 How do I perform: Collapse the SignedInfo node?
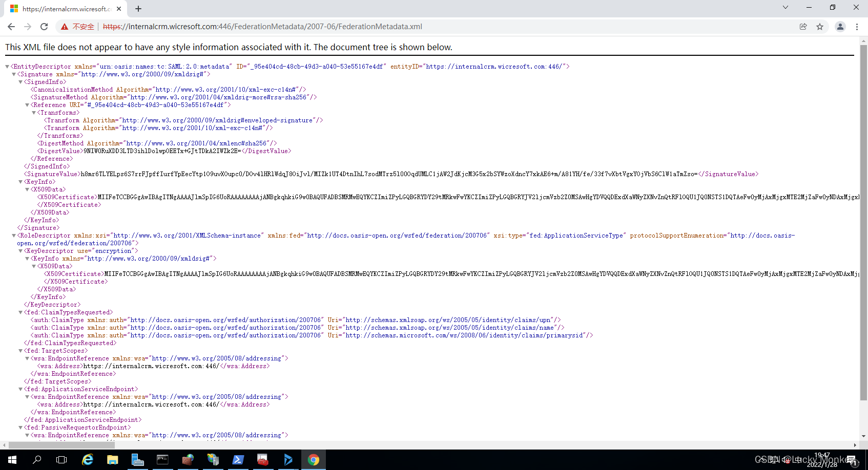click(20, 82)
